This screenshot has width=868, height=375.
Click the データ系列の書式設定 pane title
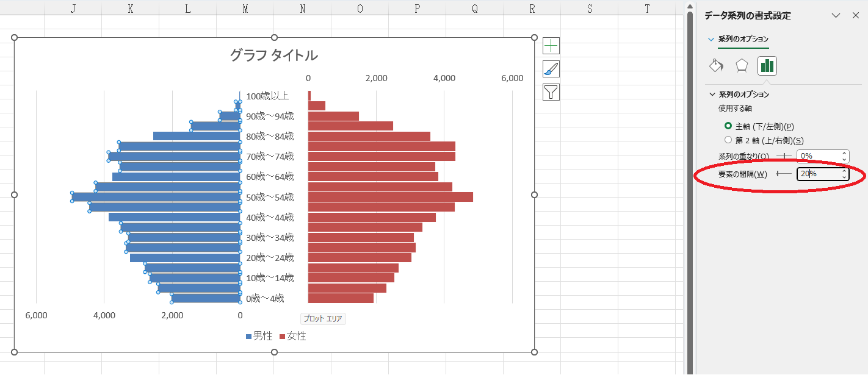click(747, 16)
